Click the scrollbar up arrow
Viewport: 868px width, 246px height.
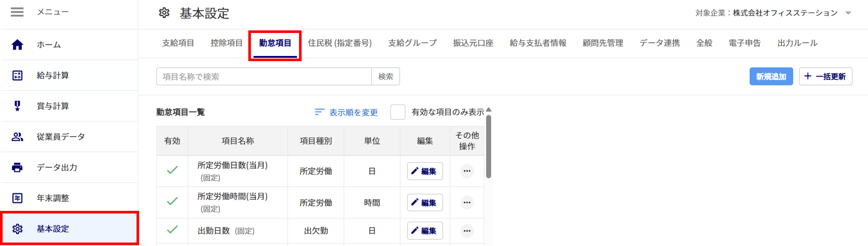[x=488, y=110]
